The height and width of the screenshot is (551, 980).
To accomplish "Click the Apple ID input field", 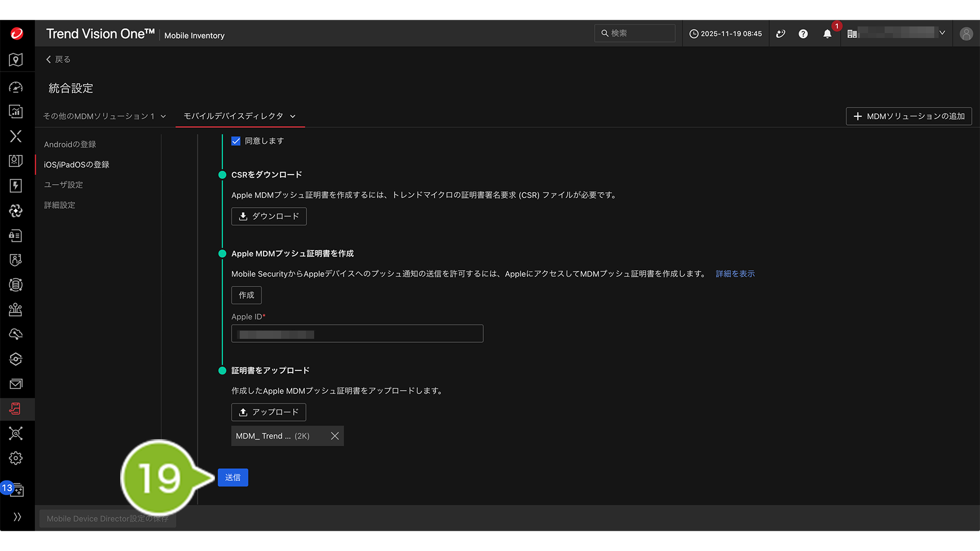I will coord(357,334).
